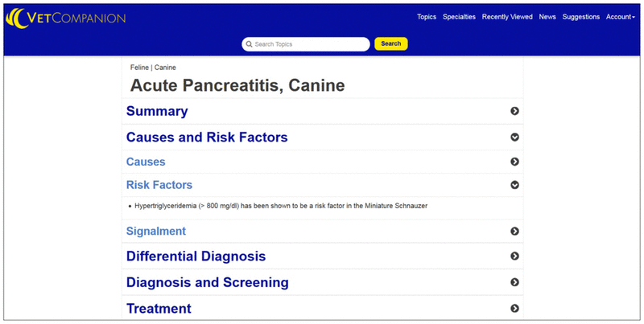Screen dimensions: 644x324
Task: Expand the Signalment subsection arrow
Action: click(514, 232)
